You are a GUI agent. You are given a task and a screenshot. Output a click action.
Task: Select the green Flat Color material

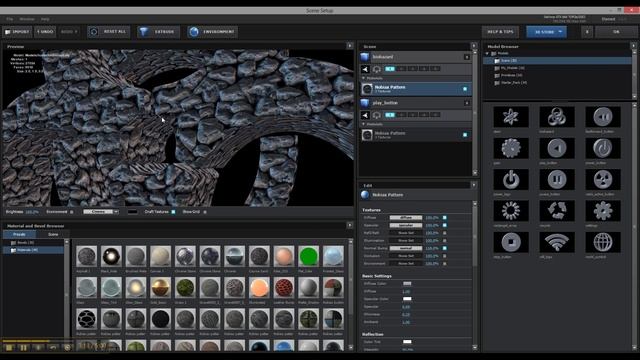point(308,256)
